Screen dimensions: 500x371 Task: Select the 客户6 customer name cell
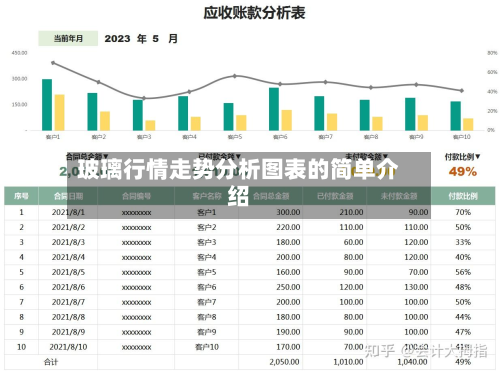207,287
